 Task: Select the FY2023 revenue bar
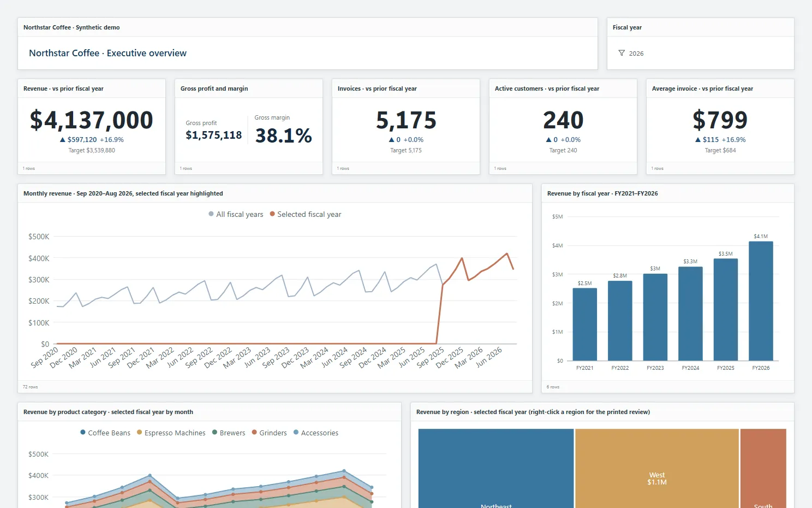click(655, 317)
